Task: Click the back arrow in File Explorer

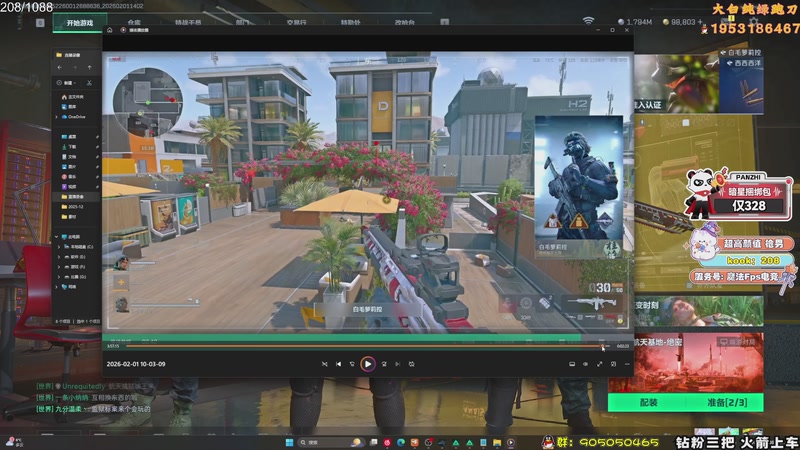Action: 60,67
